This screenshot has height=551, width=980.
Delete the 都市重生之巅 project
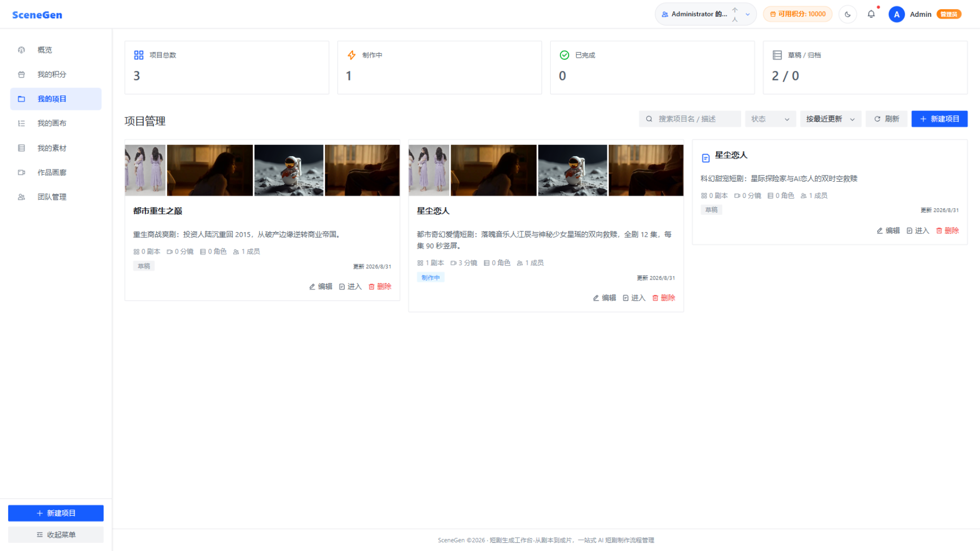[380, 287]
